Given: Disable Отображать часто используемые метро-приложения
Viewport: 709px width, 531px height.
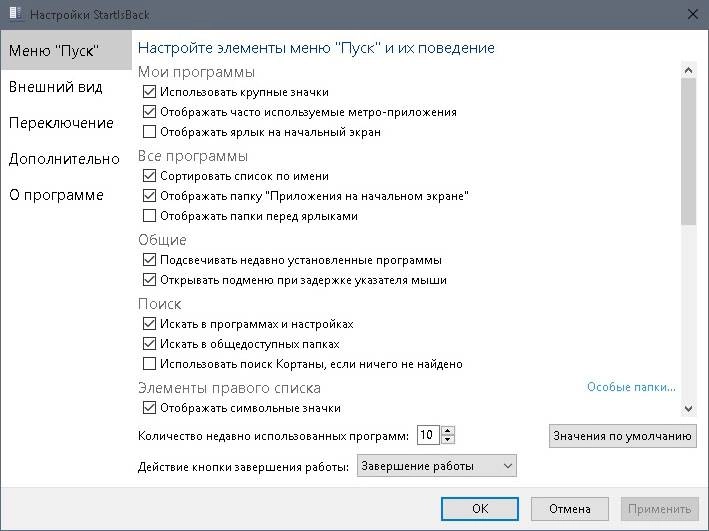Looking at the screenshot, I should pos(149,112).
